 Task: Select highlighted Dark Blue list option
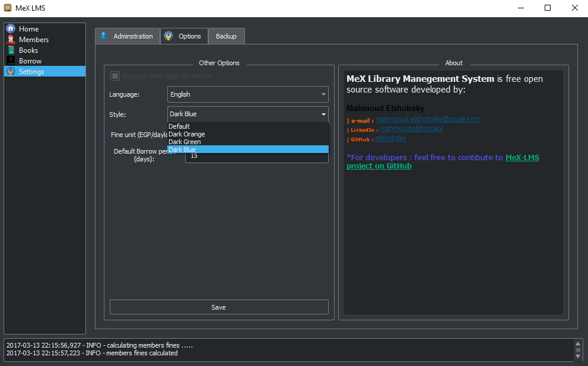point(248,149)
